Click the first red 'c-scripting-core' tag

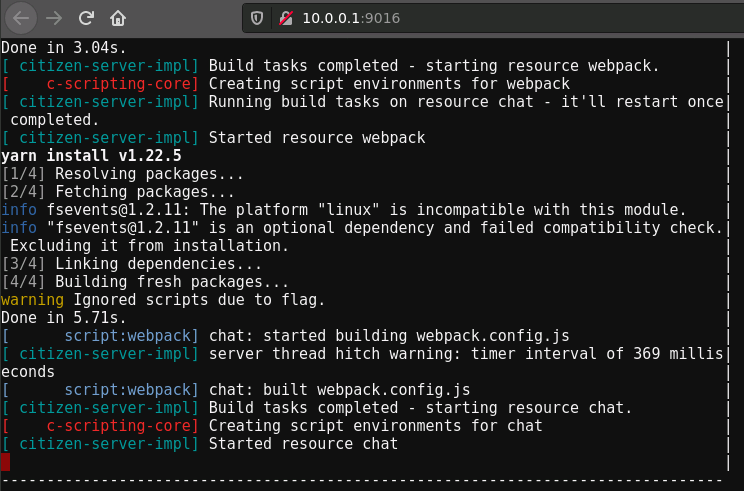click(122, 84)
